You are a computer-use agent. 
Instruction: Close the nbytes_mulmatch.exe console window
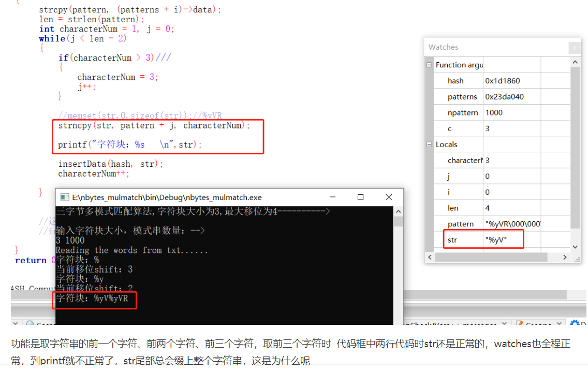(x=389, y=197)
